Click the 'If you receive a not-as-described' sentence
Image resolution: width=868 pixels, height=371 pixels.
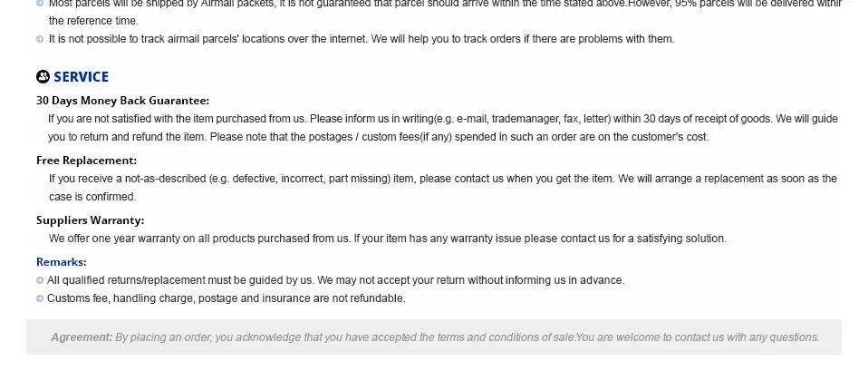point(442,179)
